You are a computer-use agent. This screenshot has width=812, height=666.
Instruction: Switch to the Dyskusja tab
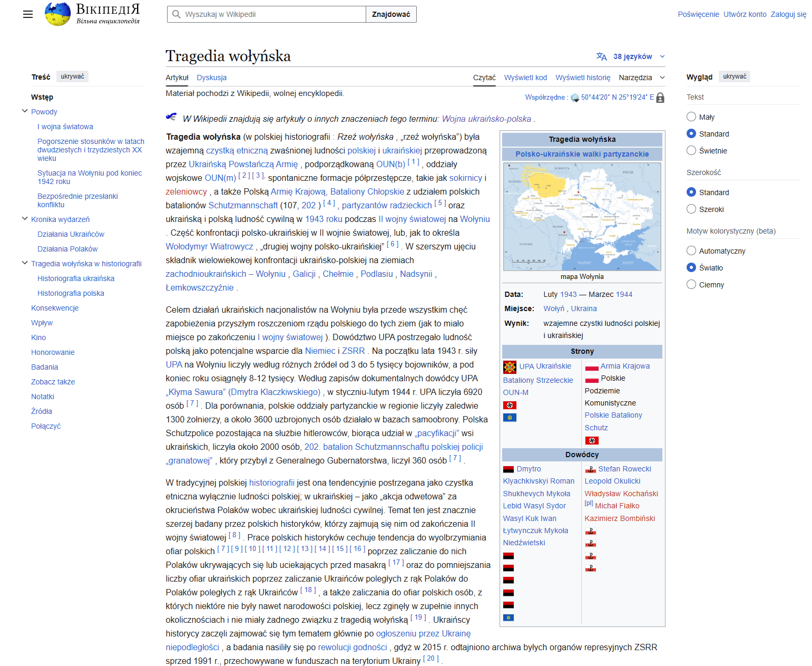point(211,78)
